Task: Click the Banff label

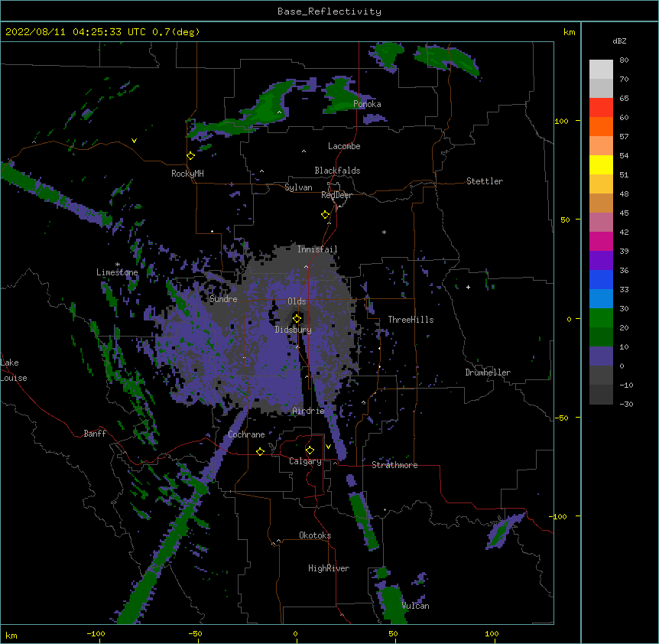Action: click(x=95, y=434)
